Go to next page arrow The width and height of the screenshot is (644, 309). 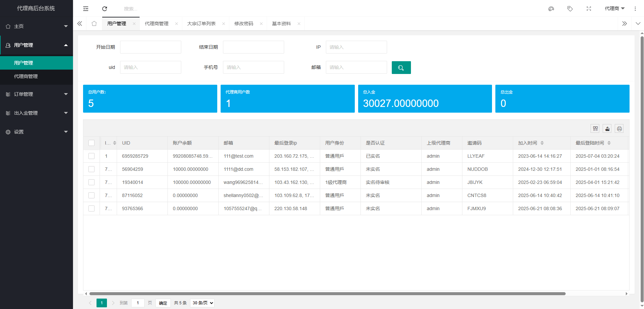[x=113, y=303]
